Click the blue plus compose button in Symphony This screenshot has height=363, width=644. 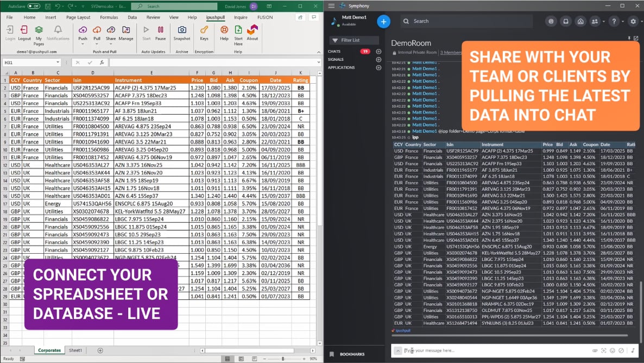point(383,21)
